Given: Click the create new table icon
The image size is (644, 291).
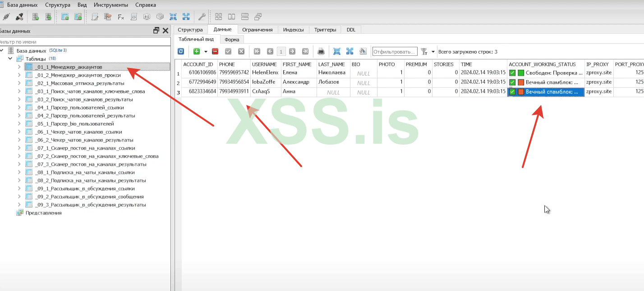Looking at the screenshot, I should click(x=64, y=17).
